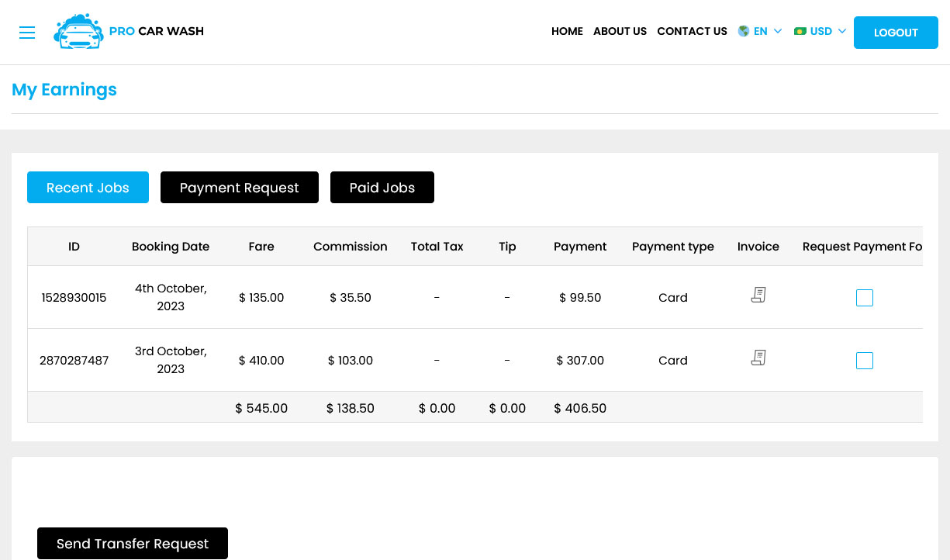The height and width of the screenshot is (560, 950).
Task: Click the Booking Date column header
Action: (x=171, y=247)
